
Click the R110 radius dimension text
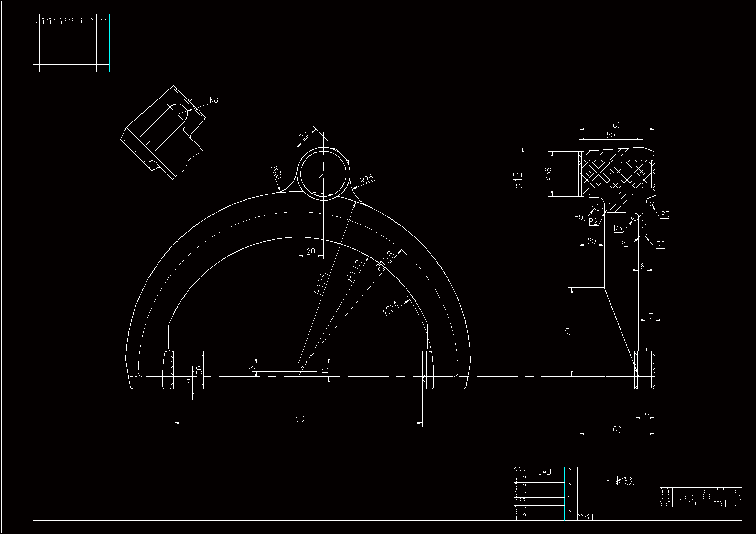[x=354, y=270]
